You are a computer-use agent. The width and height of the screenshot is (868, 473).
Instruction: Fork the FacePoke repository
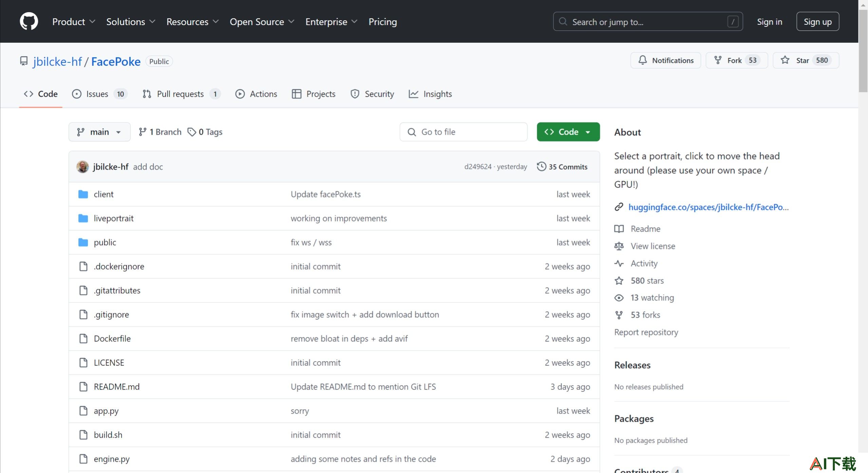(737, 60)
